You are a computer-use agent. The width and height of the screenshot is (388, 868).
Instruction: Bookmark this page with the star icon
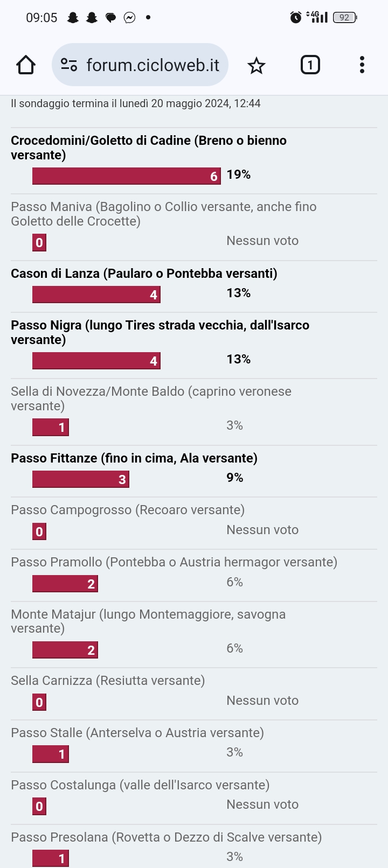tap(257, 66)
